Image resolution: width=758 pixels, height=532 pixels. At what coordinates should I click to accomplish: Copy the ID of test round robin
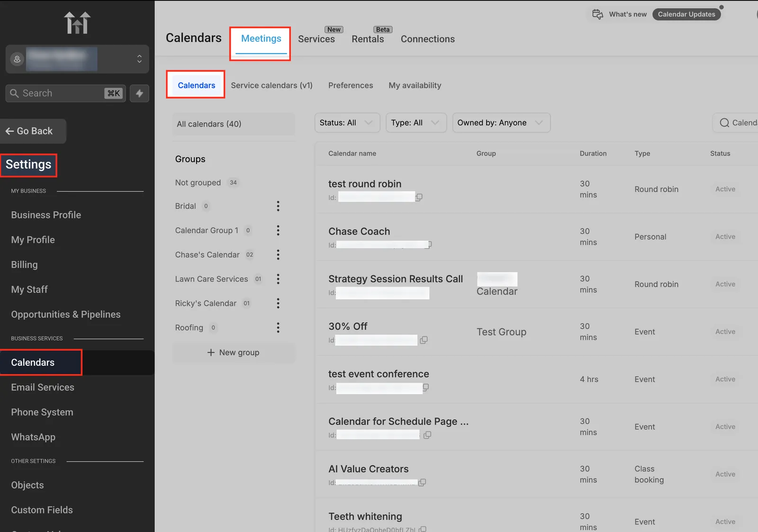tap(419, 197)
